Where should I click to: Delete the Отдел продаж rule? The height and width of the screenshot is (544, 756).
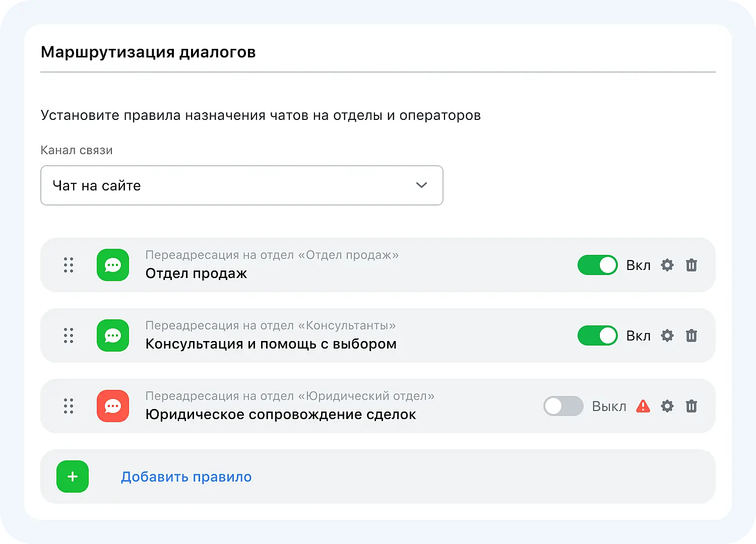691,265
